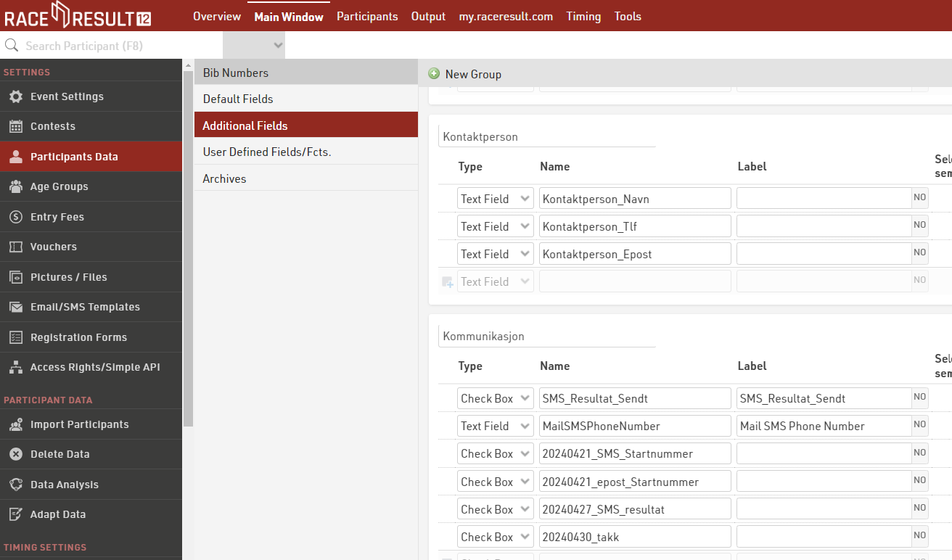
Task: Open Type dropdown for SMS_Resultat_Sendt
Action: (496, 398)
